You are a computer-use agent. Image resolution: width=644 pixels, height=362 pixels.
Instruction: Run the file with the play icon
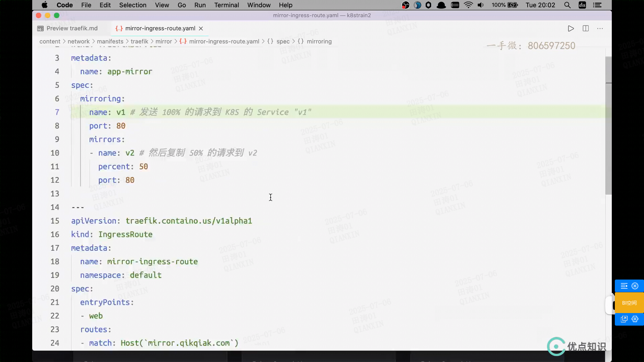click(x=571, y=28)
